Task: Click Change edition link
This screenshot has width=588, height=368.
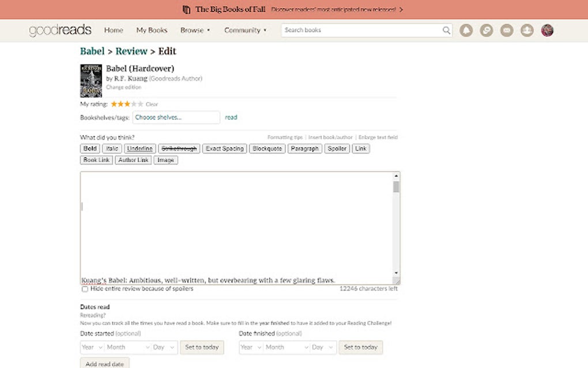Action: click(x=123, y=87)
